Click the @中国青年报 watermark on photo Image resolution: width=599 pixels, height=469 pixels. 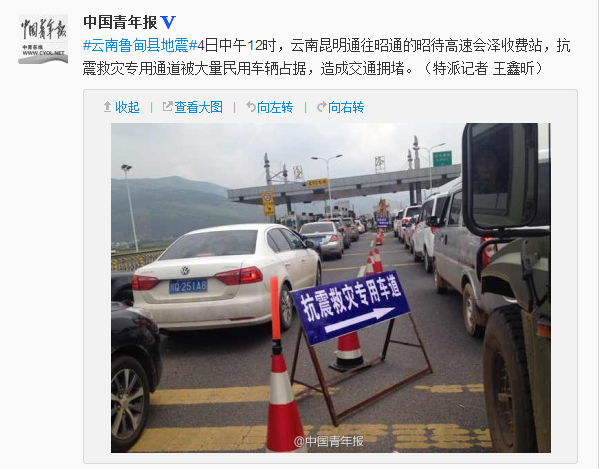coord(329,442)
